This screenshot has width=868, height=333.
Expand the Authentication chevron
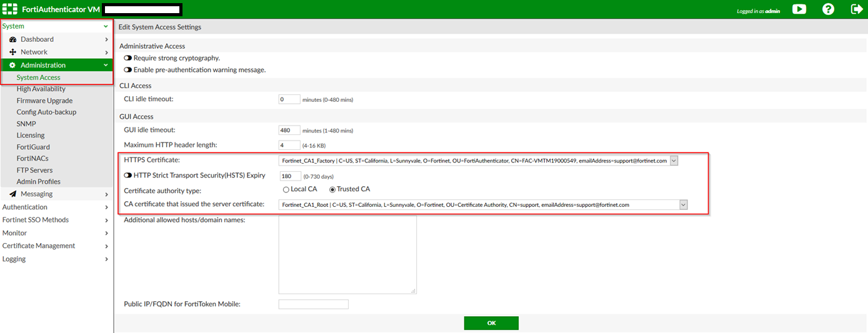106,207
